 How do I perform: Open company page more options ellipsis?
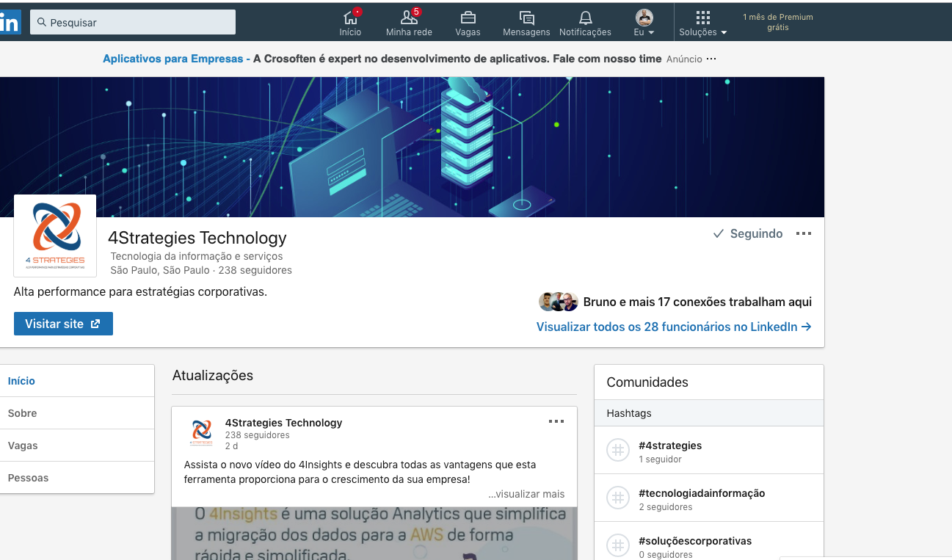pos(804,233)
